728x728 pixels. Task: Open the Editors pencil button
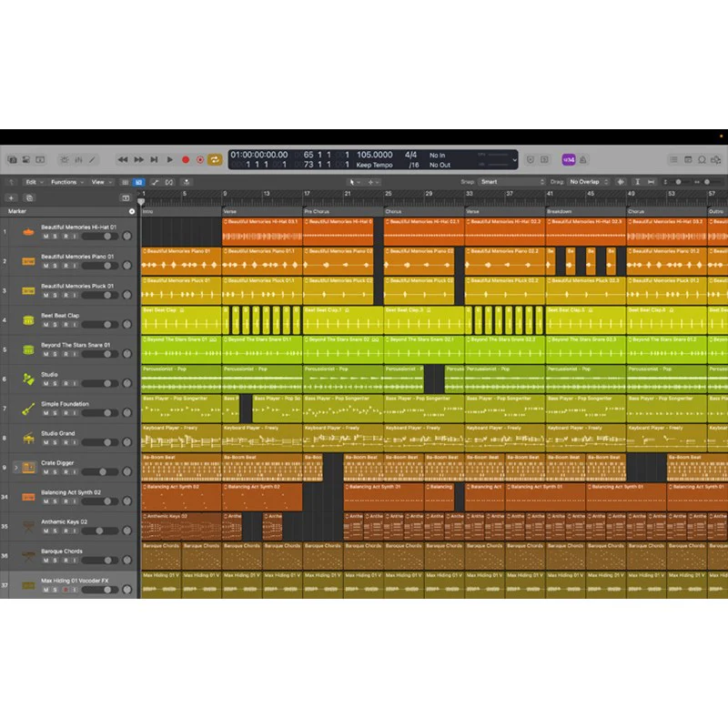(x=93, y=160)
